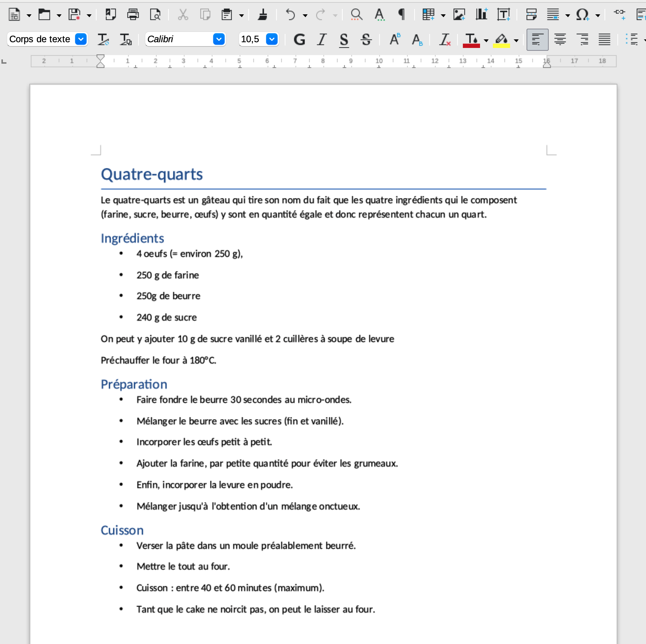Click the Print icon

point(133,15)
